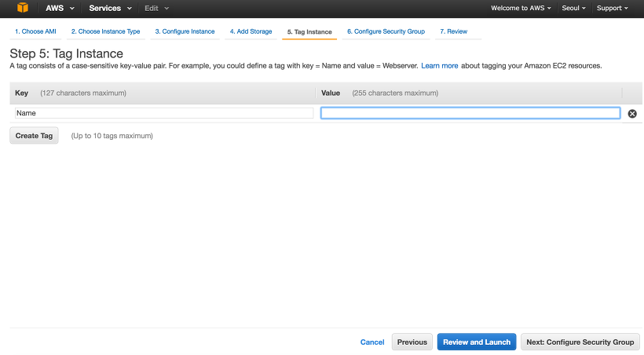Follow the Learn more tagging link
The width and height of the screenshot is (644, 355).
(x=440, y=66)
